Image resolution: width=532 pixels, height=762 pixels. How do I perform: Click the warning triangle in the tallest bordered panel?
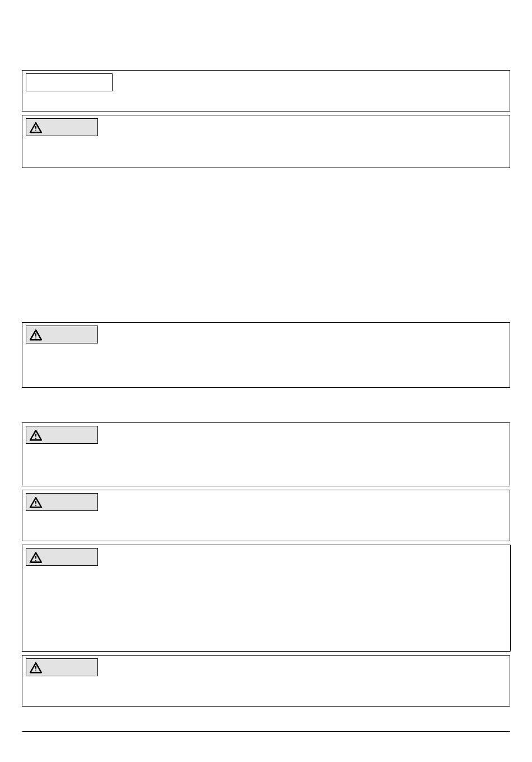36,557
